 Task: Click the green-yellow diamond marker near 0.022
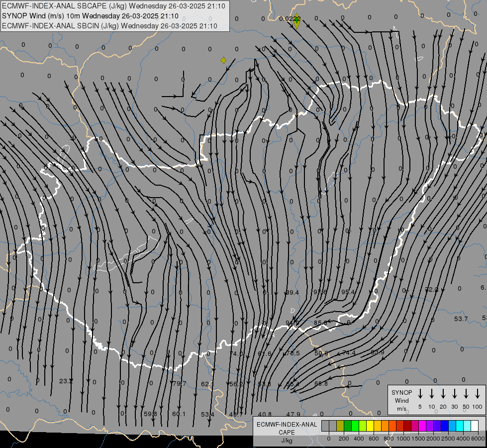[297, 21]
